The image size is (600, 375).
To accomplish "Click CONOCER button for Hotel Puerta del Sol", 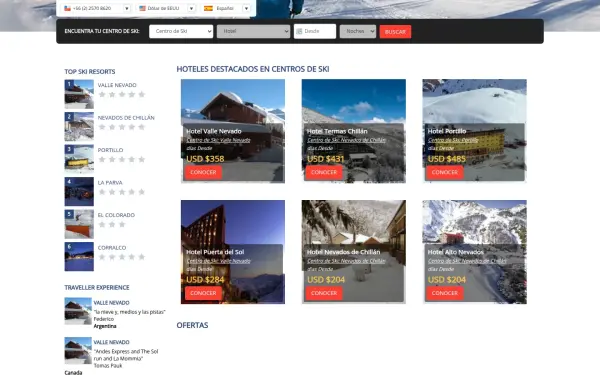I will [x=203, y=293].
